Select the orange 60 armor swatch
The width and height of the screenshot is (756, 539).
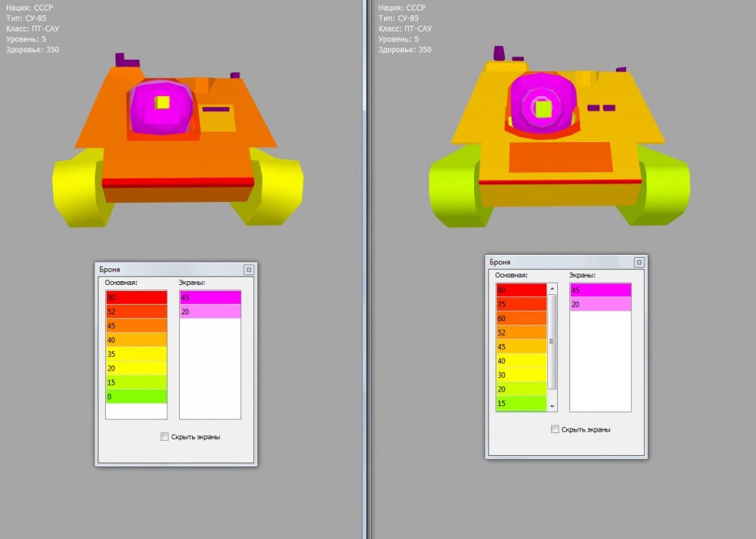[521, 318]
